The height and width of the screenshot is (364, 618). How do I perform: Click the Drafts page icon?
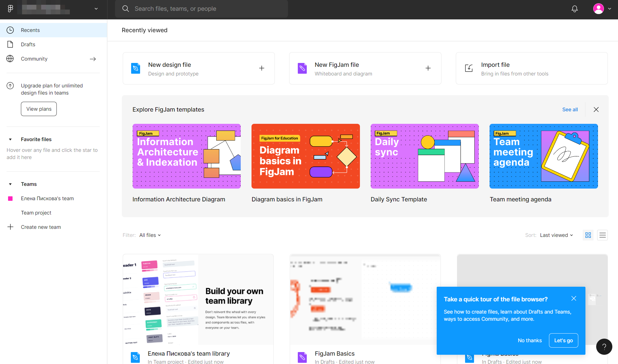pyautogui.click(x=10, y=44)
